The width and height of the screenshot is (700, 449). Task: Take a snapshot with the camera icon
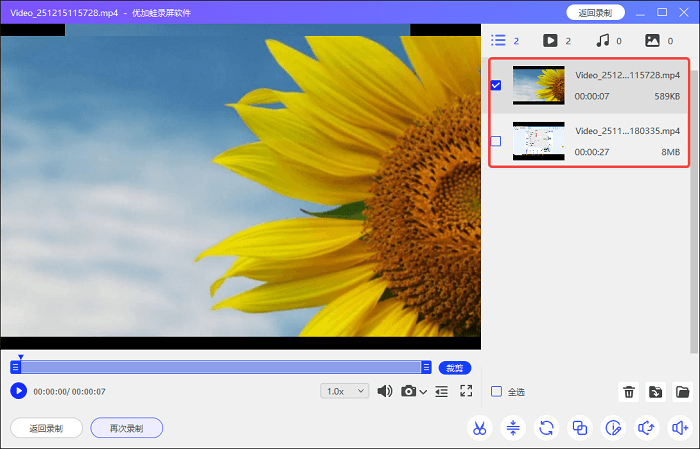coord(408,391)
